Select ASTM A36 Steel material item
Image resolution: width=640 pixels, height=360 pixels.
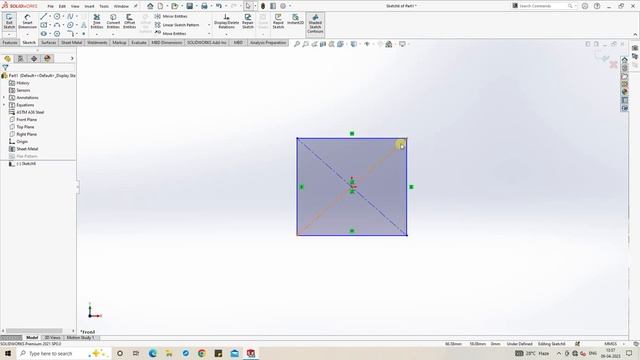pos(27,112)
